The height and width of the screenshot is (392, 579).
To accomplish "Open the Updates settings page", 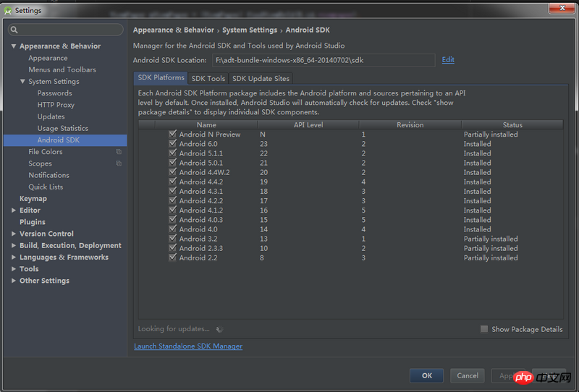I will pyautogui.click(x=51, y=116).
